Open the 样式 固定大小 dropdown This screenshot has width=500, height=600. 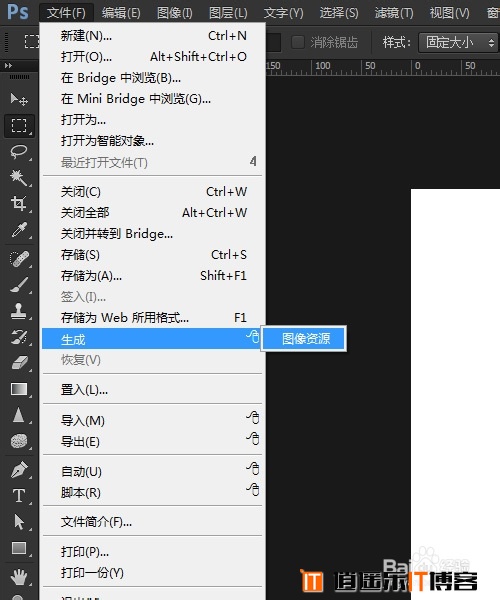(459, 42)
